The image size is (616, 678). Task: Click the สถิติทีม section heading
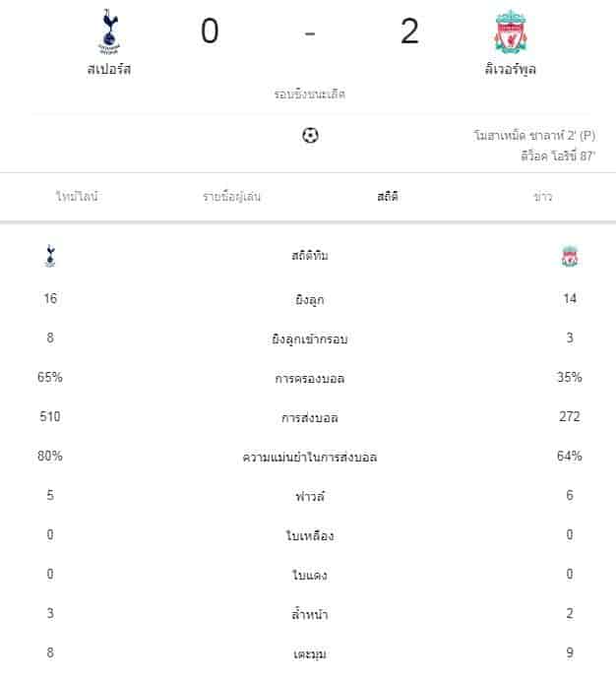point(310,256)
